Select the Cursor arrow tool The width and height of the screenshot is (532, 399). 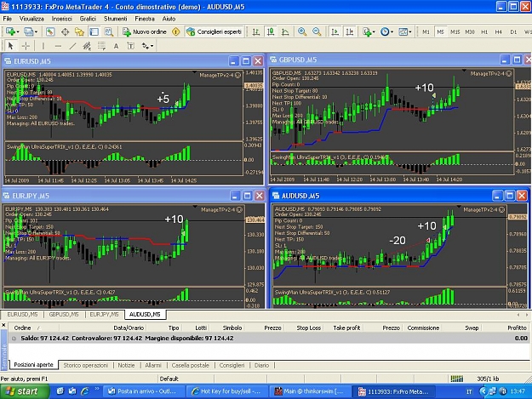coord(10,46)
